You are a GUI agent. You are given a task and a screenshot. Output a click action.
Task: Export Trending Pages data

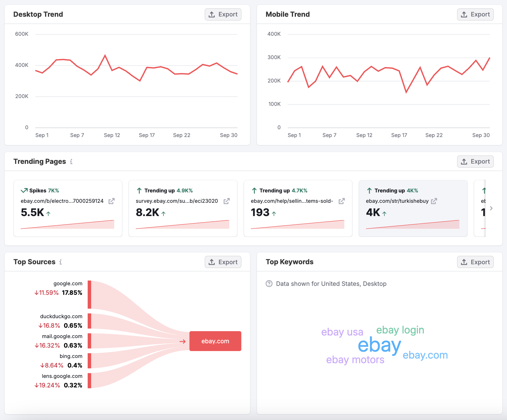click(475, 161)
